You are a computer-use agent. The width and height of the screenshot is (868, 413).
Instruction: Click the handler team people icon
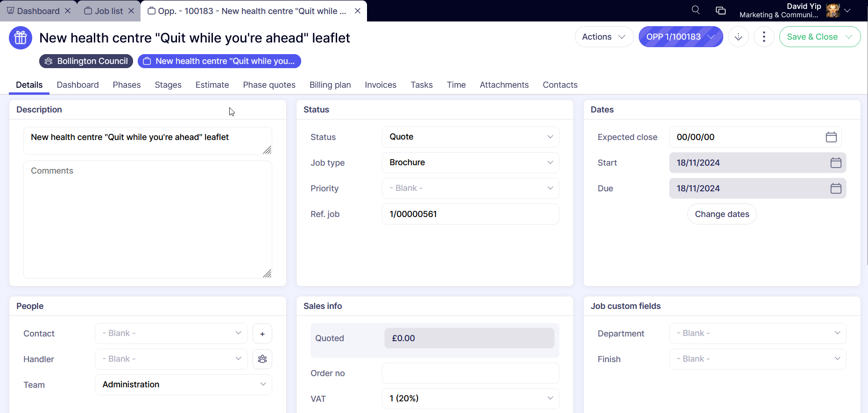tap(262, 359)
